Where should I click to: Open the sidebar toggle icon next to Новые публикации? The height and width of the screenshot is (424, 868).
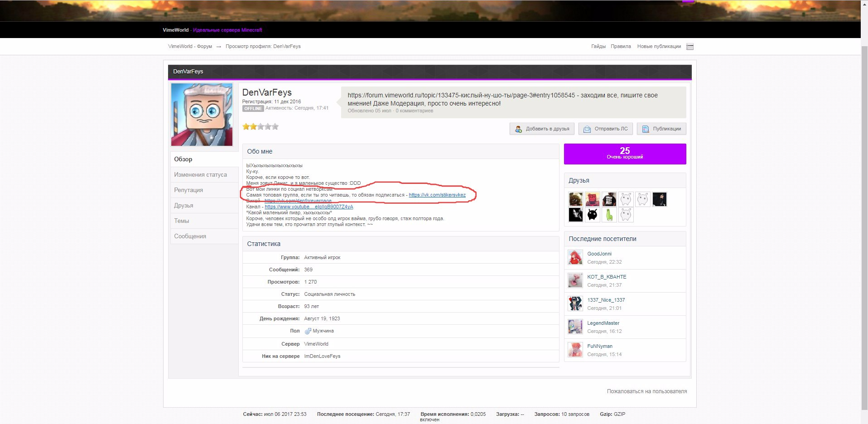(x=690, y=47)
